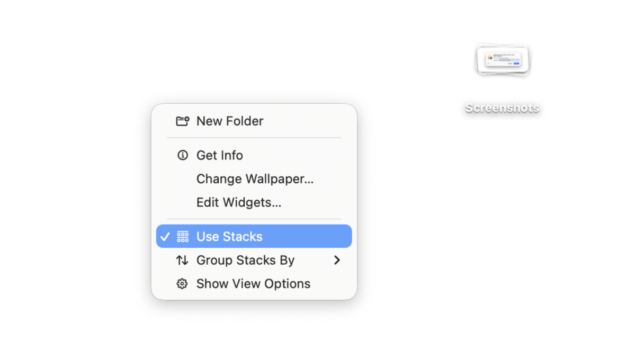
Task: Click the Get Info circled-i icon
Action: [x=182, y=155]
